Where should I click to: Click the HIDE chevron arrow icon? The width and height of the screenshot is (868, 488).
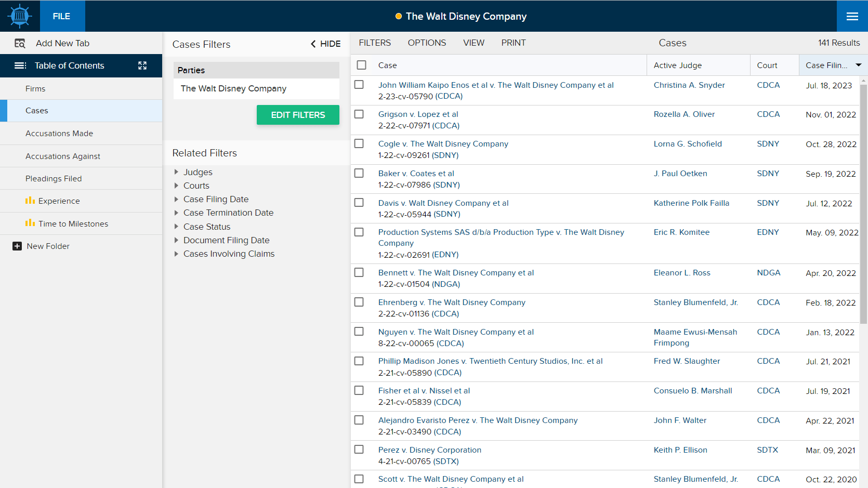click(313, 44)
